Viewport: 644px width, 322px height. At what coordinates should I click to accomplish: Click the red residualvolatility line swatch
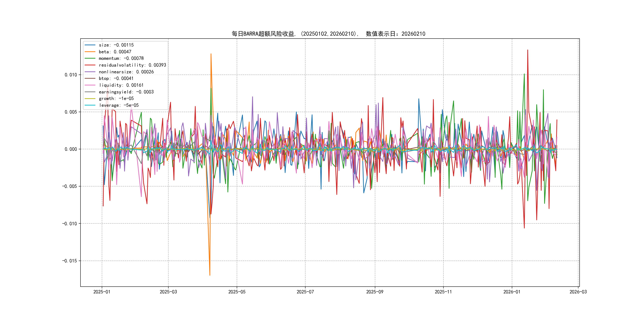[90, 65]
